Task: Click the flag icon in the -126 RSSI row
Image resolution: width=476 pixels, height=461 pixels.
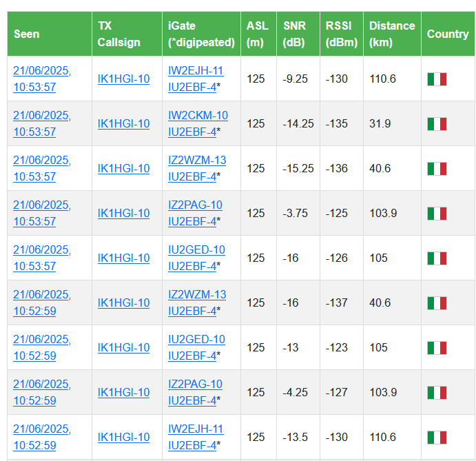Action: tap(437, 258)
